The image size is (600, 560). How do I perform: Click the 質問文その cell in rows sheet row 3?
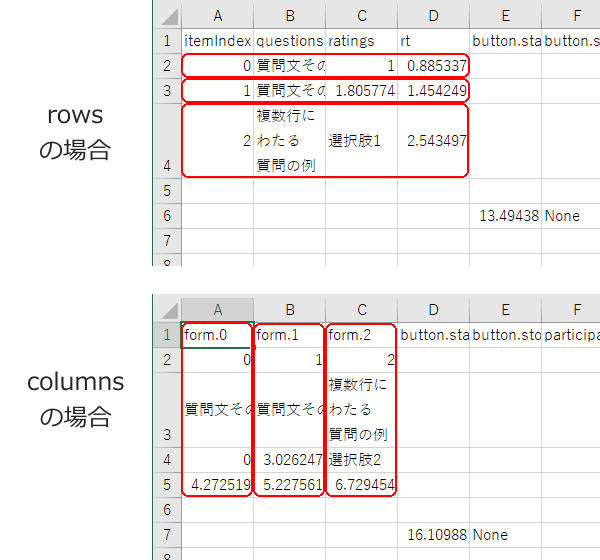290,91
